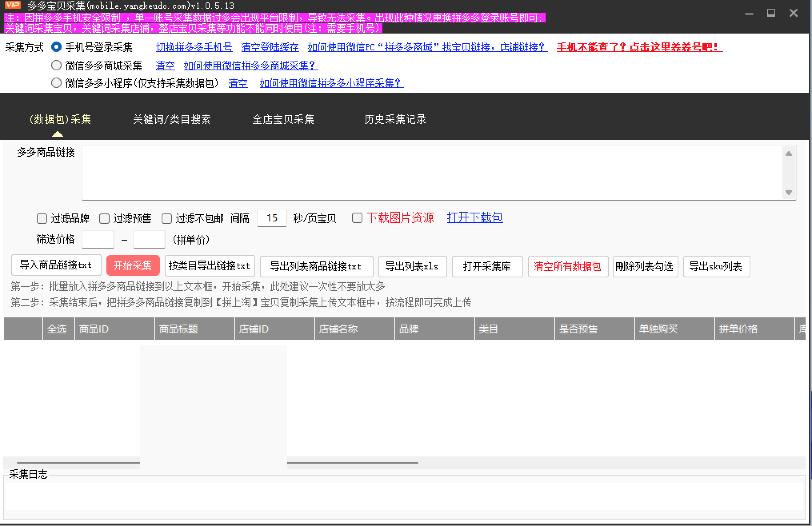Screen dimensions: 812x526
Task: Open the 历史采集记录 tab
Action: coord(395,119)
